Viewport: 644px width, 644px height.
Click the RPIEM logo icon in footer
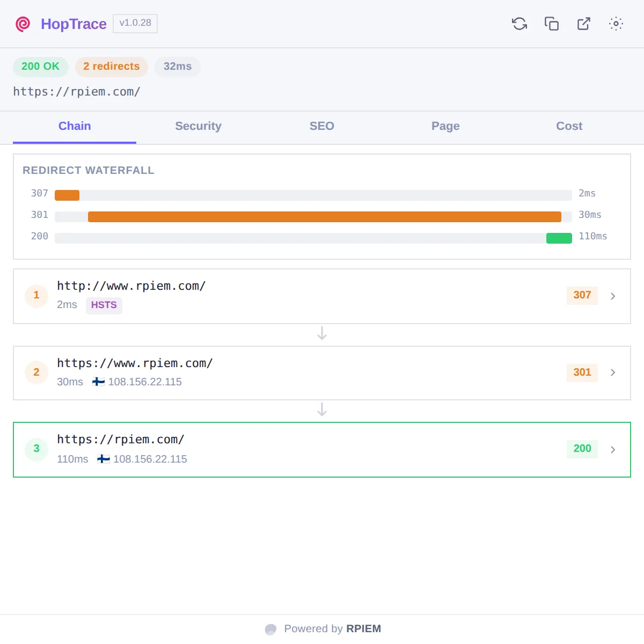coord(270,629)
